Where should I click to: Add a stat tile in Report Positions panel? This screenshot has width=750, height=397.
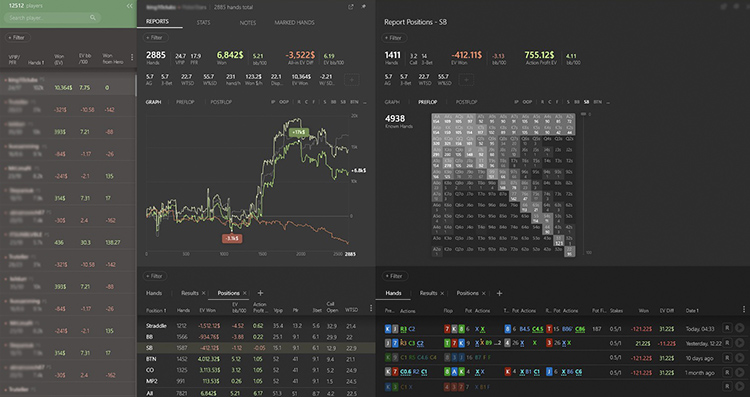pyautogui.click(x=466, y=79)
